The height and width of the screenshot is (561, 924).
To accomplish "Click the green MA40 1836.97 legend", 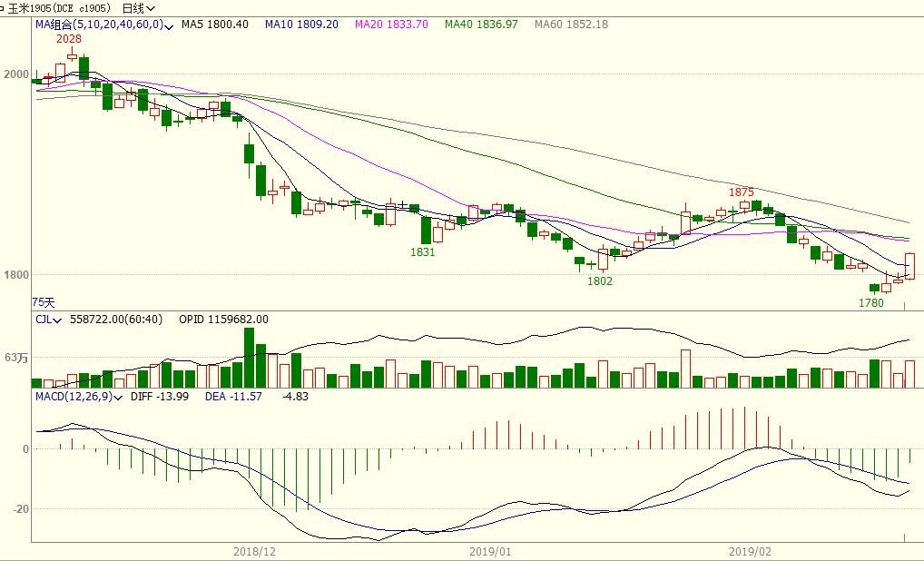I will tap(481, 25).
